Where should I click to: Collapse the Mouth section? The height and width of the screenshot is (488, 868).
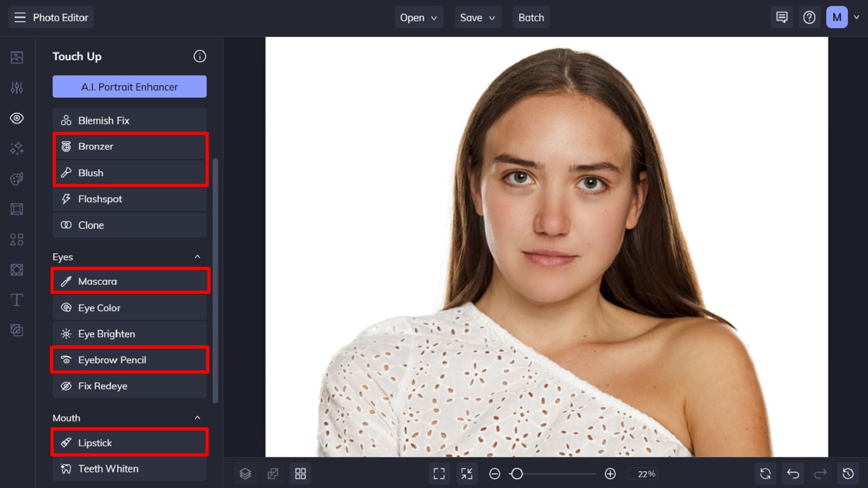click(197, 418)
